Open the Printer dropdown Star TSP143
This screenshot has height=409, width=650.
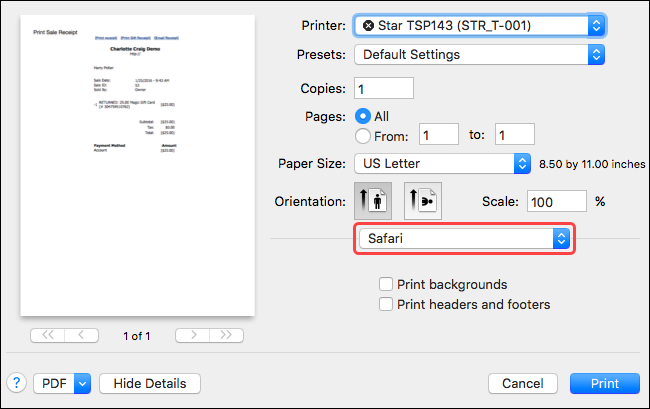point(480,26)
